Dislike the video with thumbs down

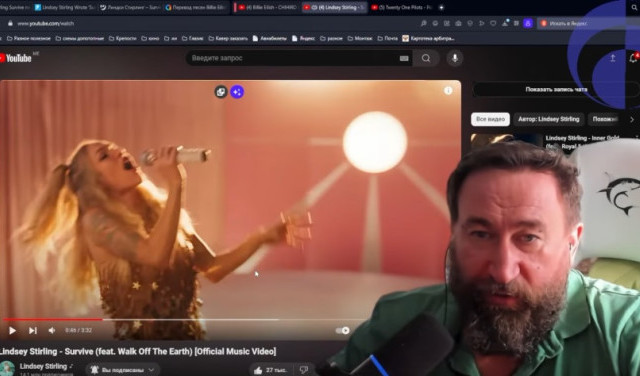coord(304,370)
